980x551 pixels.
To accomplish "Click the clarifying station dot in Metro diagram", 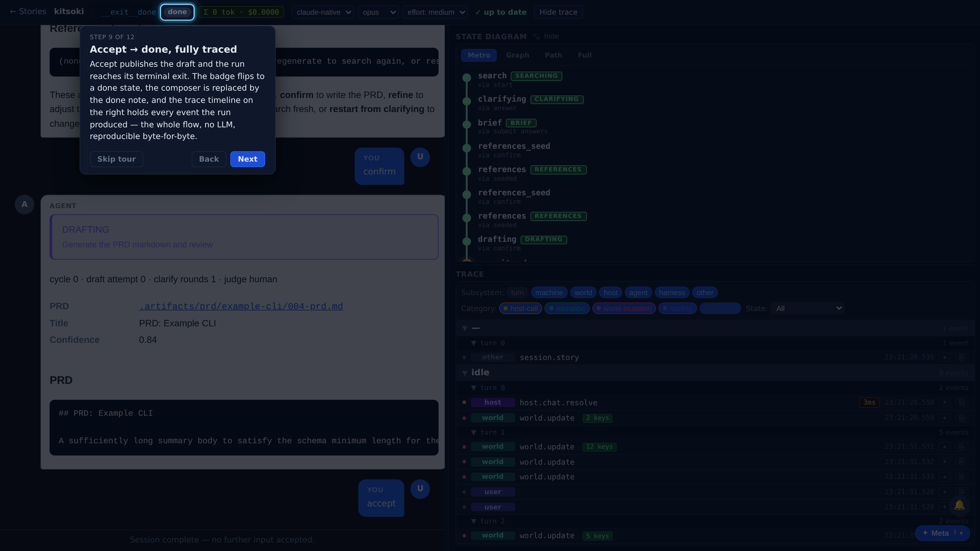I will pyautogui.click(x=467, y=101).
